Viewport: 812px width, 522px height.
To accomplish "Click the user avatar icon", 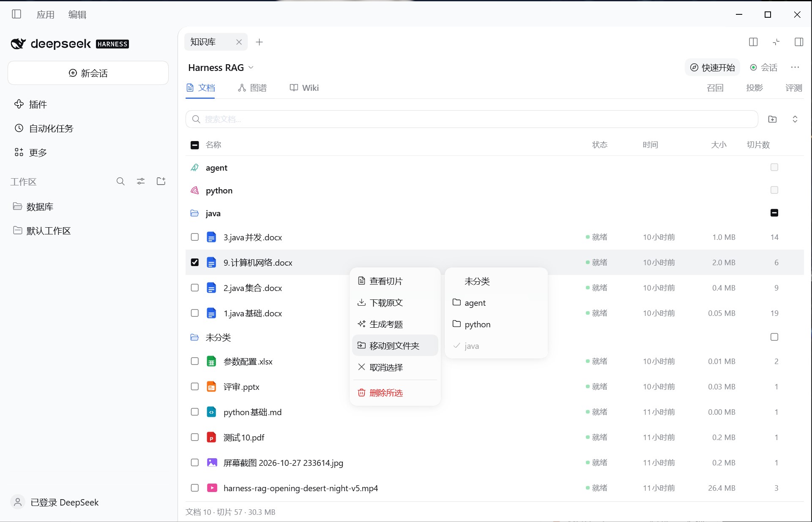I will click(x=18, y=502).
